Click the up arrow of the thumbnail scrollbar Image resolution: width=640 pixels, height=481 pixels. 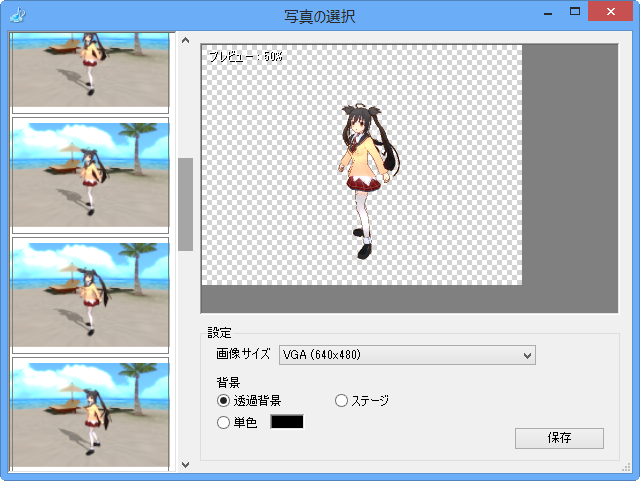click(x=185, y=40)
